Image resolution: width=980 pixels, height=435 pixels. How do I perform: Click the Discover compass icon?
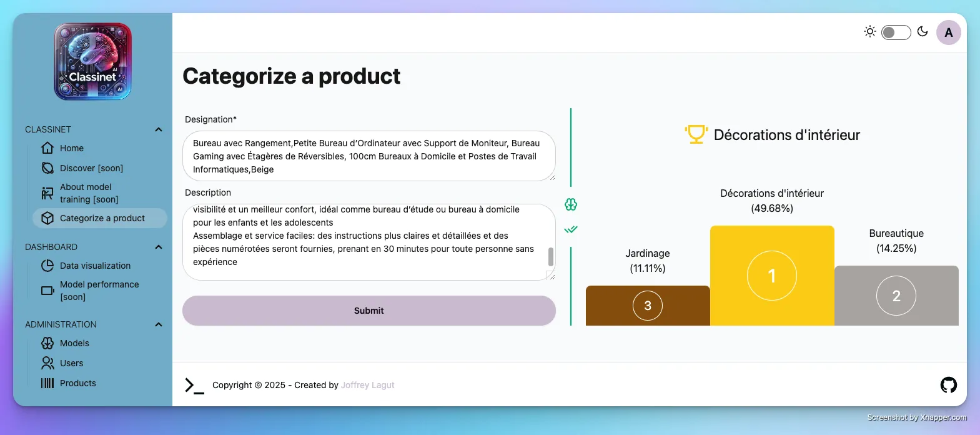(x=47, y=168)
